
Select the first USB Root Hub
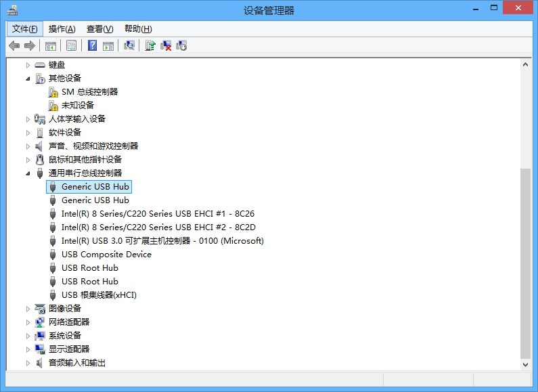click(x=89, y=267)
